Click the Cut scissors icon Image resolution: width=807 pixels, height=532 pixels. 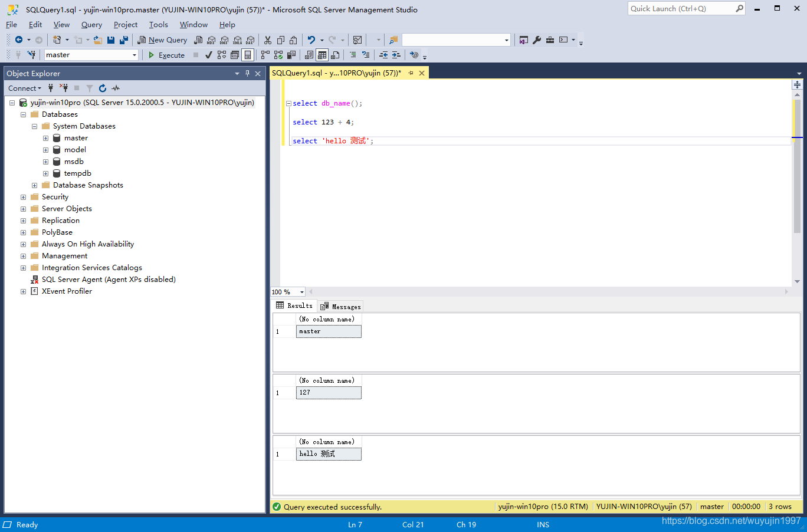[268, 40]
